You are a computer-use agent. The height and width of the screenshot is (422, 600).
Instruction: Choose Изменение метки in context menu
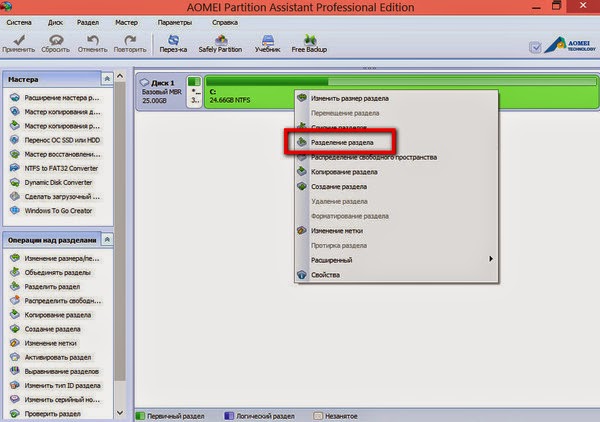pos(396,231)
